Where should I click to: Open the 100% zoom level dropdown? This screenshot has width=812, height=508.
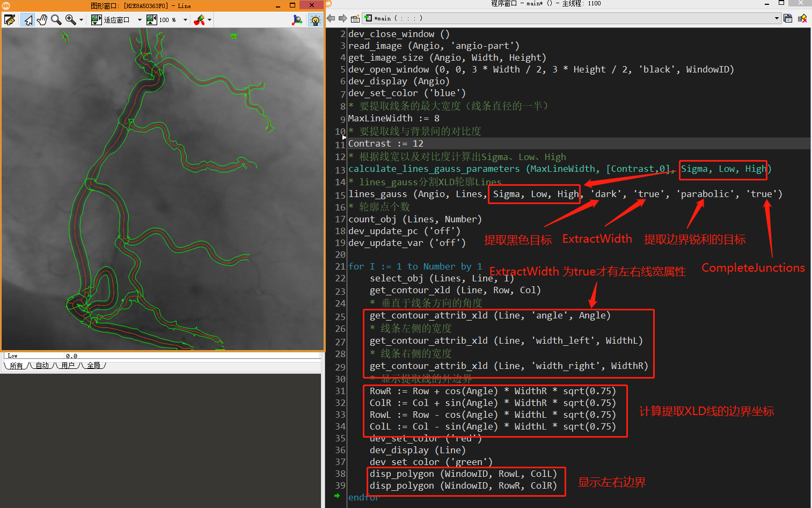coord(167,20)
